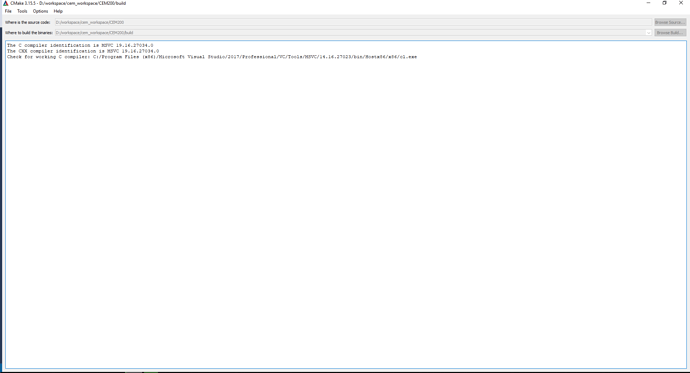Select the 'Check for working C compiler' line
Viewport: 690px width, 373px height.
tap(212, 57)
